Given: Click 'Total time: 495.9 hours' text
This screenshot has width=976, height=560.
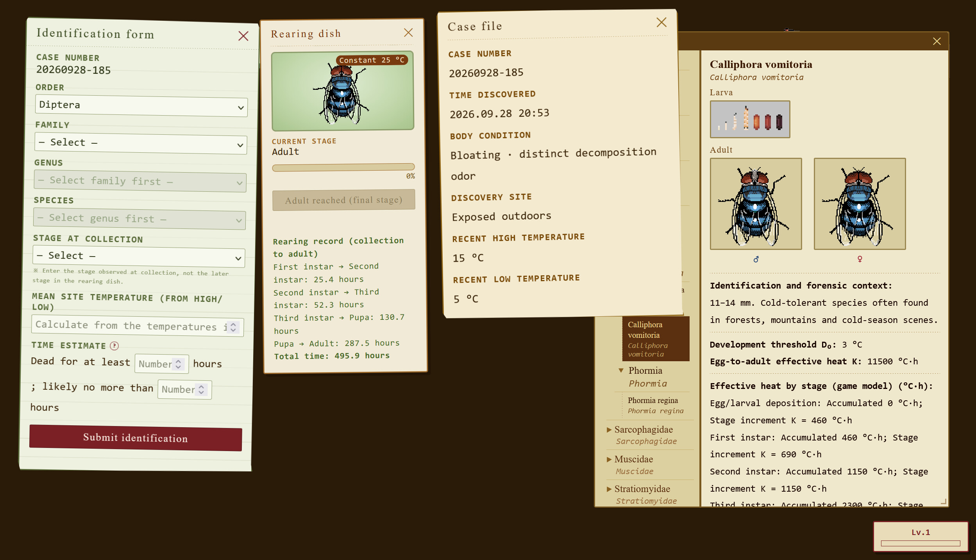Looking at the screenshot, I should click(332, 356).
